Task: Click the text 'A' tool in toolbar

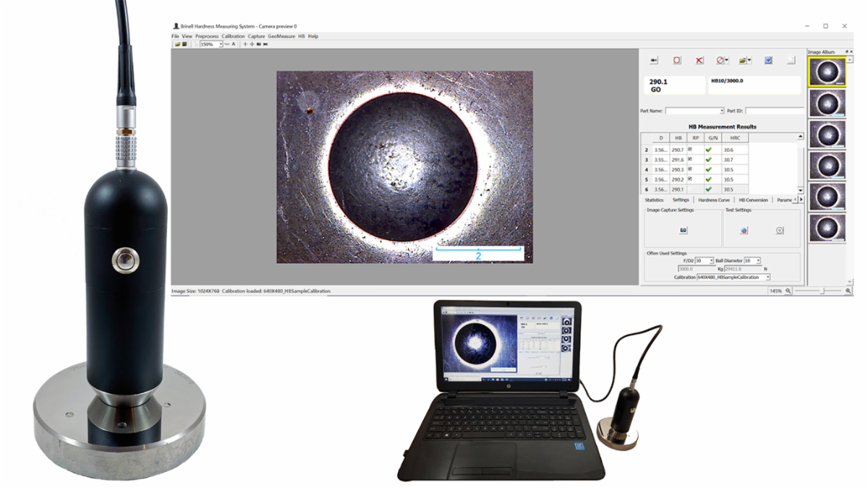Action: pyautogui.click(x=234, y=44)
